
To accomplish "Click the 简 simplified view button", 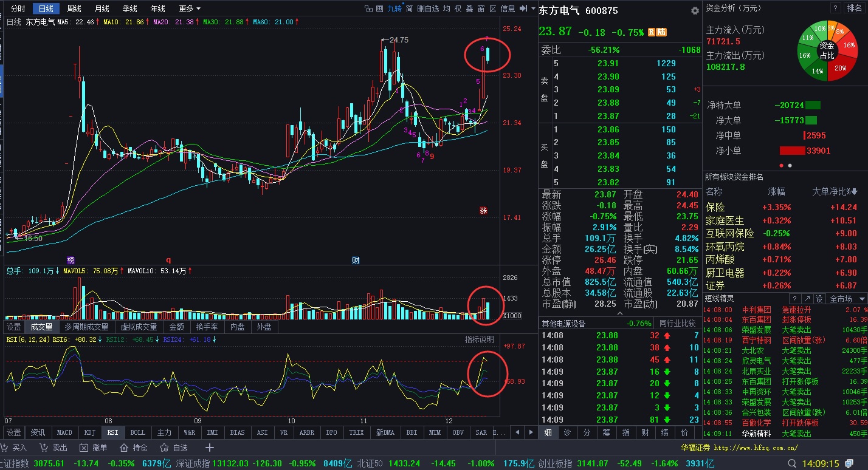I will click(409, 9).
